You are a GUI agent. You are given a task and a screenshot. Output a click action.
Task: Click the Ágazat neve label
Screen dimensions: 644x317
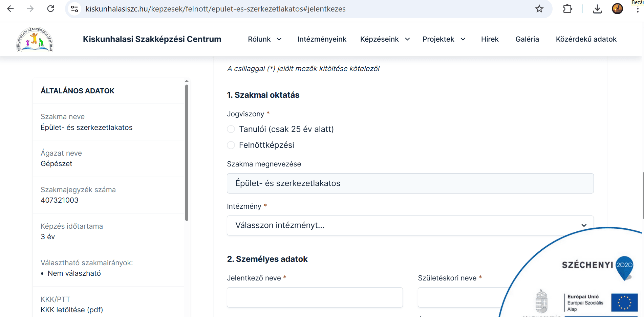(61, 153)
